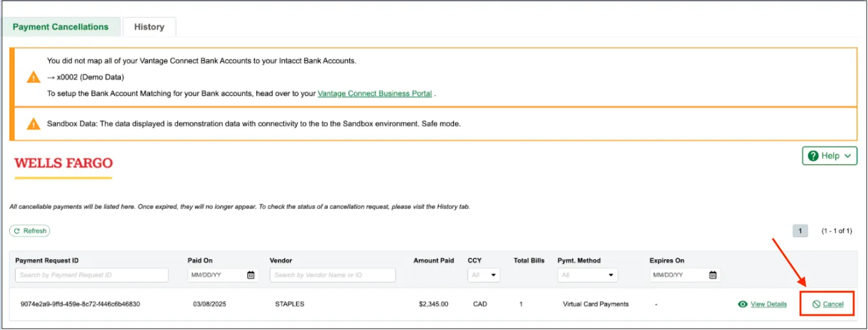Click the warning icon in bank mapping alert
Viewport: 868px width, 330px height.
33,77
